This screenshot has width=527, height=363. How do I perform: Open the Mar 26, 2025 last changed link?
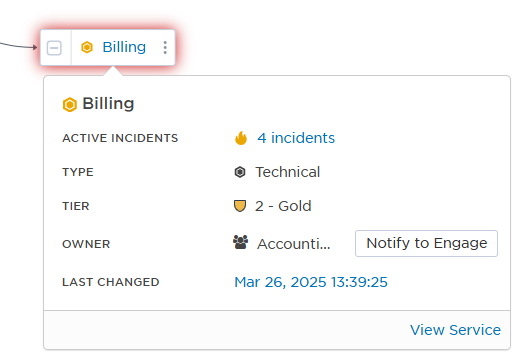[311, 282]
